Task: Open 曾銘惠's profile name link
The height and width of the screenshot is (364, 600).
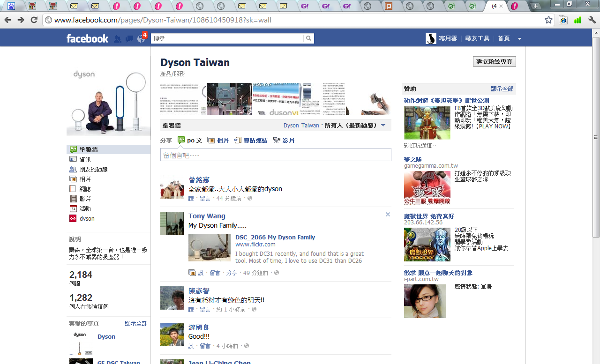Action: point(199,180)
